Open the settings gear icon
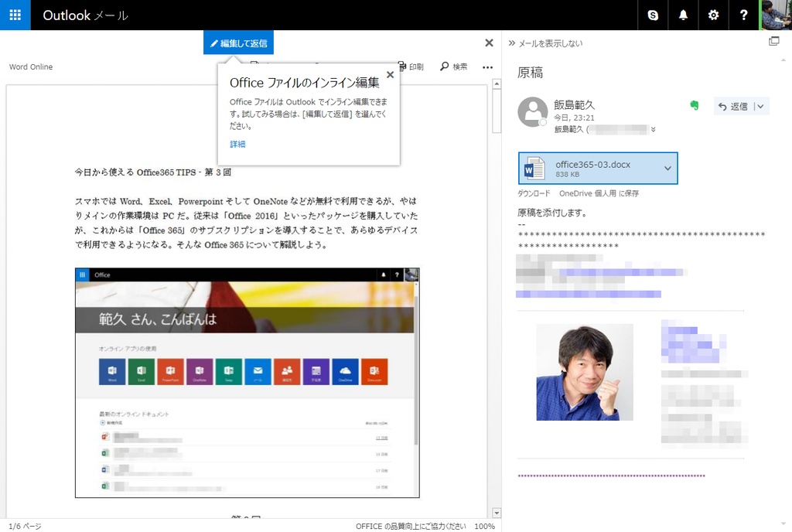 point(713,15)
